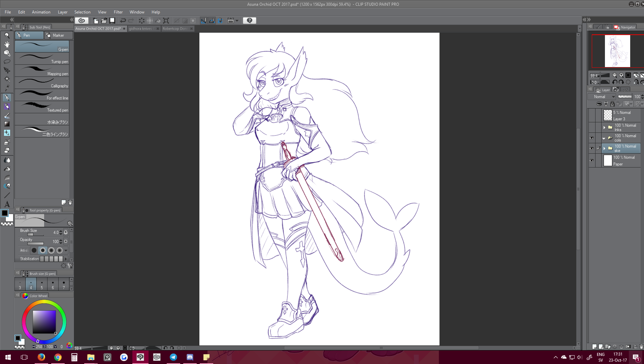Open the Normal blending mode dropdown
Viewport: 644px width, 364px height.
tap(602, 96)
